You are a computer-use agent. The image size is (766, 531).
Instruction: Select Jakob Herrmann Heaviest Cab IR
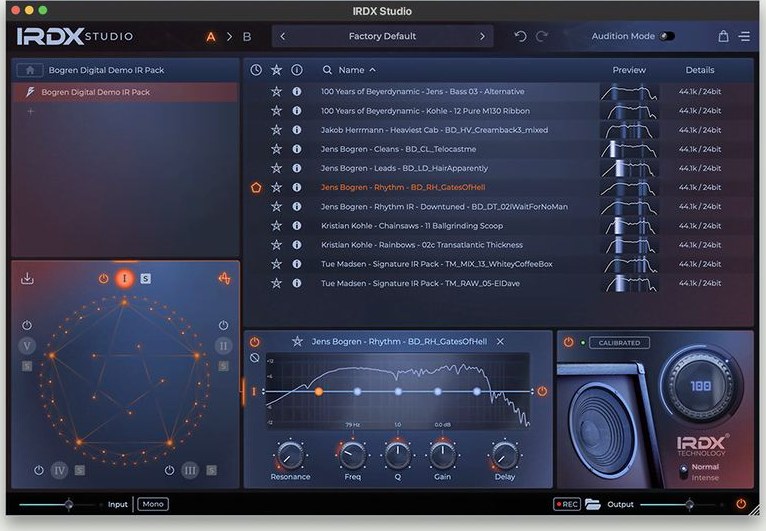434,130
